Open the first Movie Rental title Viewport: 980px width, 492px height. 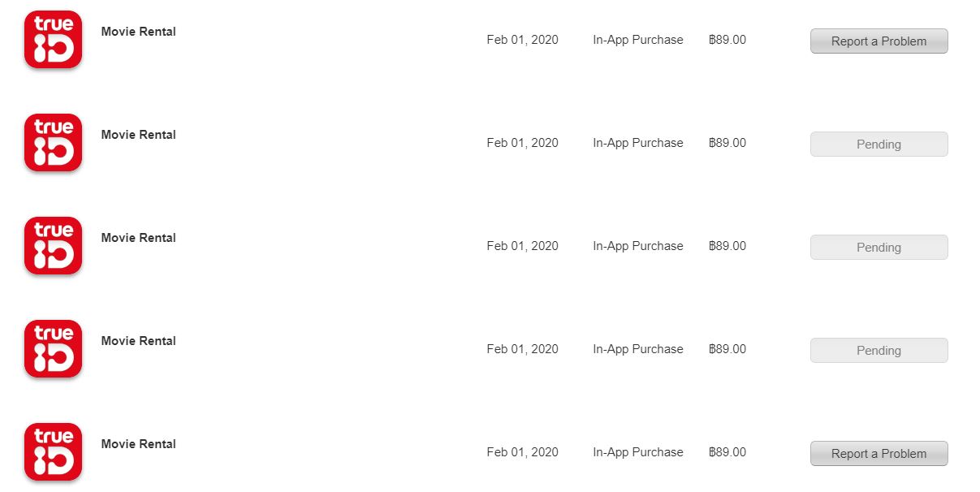[x=139, y=32]
